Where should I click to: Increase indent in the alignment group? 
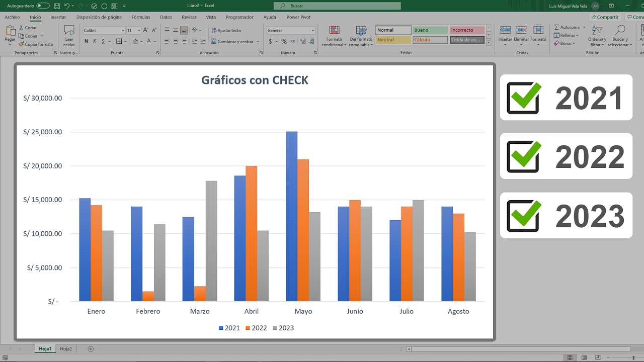pyautogui.click(x=203, y=41)
